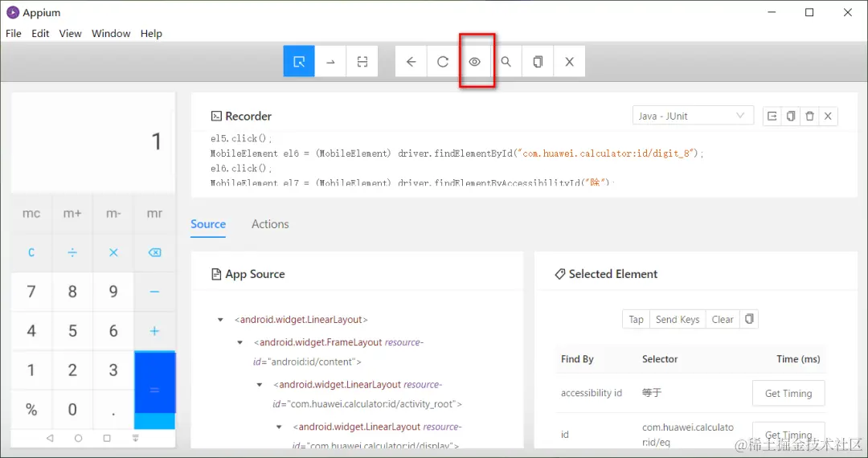Open the View menu
This screenshot has width=868, height=458.
coord(70,33)
